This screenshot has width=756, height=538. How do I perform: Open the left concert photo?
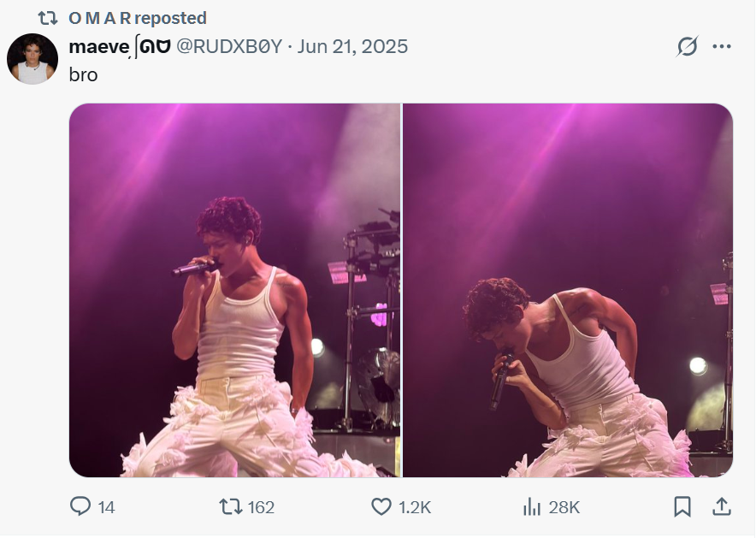pyautogui.click(x=234, y=290)
